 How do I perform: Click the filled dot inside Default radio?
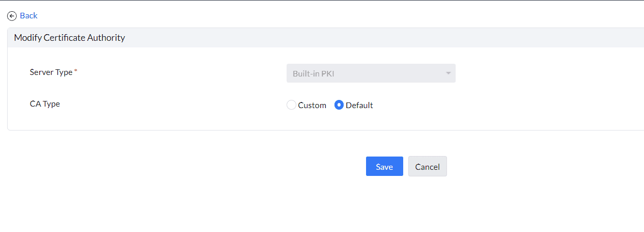click(339, 105)
